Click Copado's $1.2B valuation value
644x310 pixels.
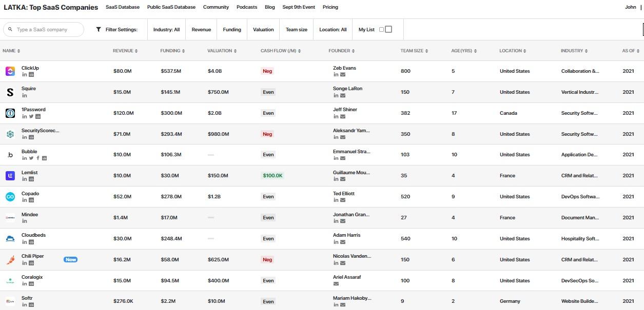click(214, 197)
